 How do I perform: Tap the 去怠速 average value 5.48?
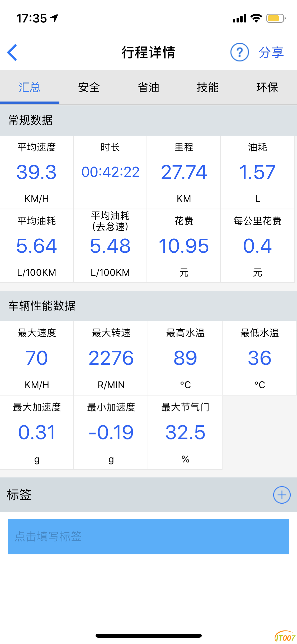pyautogui.click(x=110, y=246)
